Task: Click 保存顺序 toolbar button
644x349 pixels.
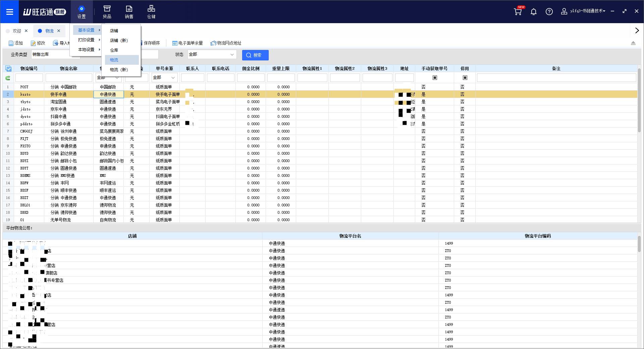Action: pos(150,43)
